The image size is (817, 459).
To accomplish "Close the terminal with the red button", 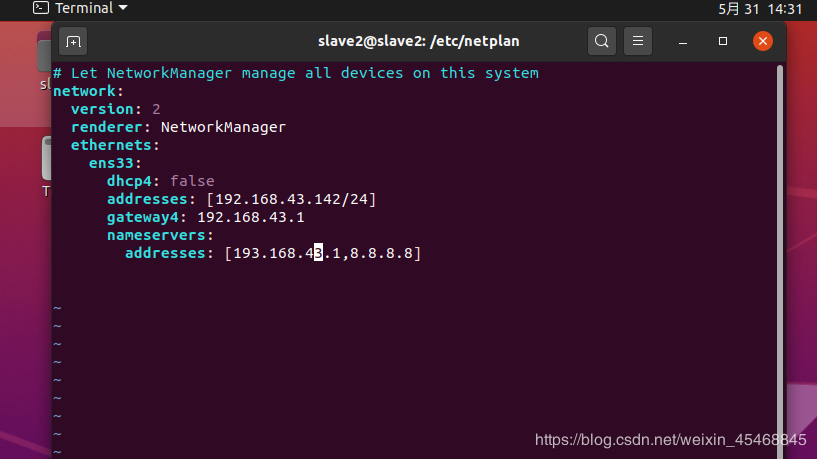I will pos(763,41).
